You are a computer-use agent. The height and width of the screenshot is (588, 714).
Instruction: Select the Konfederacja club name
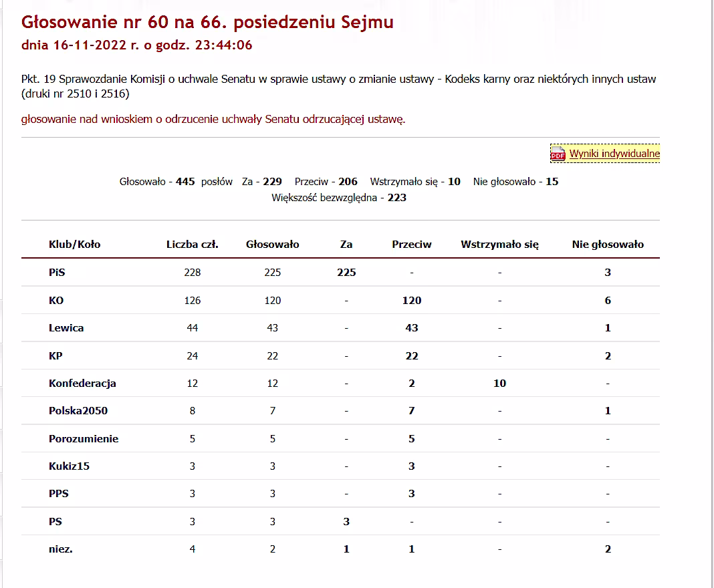click(82, 384)
